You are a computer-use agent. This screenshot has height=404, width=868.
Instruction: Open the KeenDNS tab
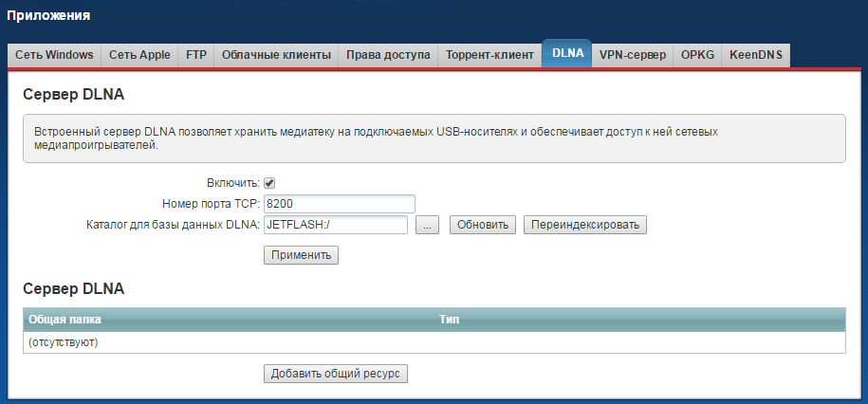[755, 55]
